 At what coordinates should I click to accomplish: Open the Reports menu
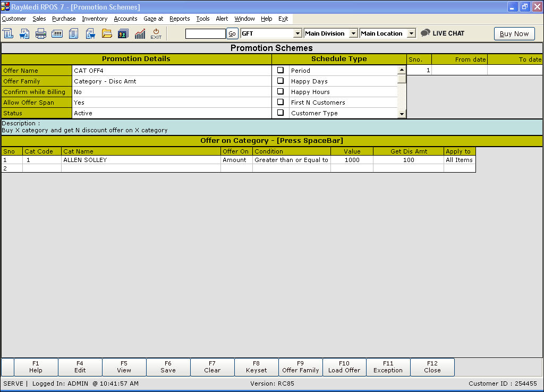pos(180,19)
